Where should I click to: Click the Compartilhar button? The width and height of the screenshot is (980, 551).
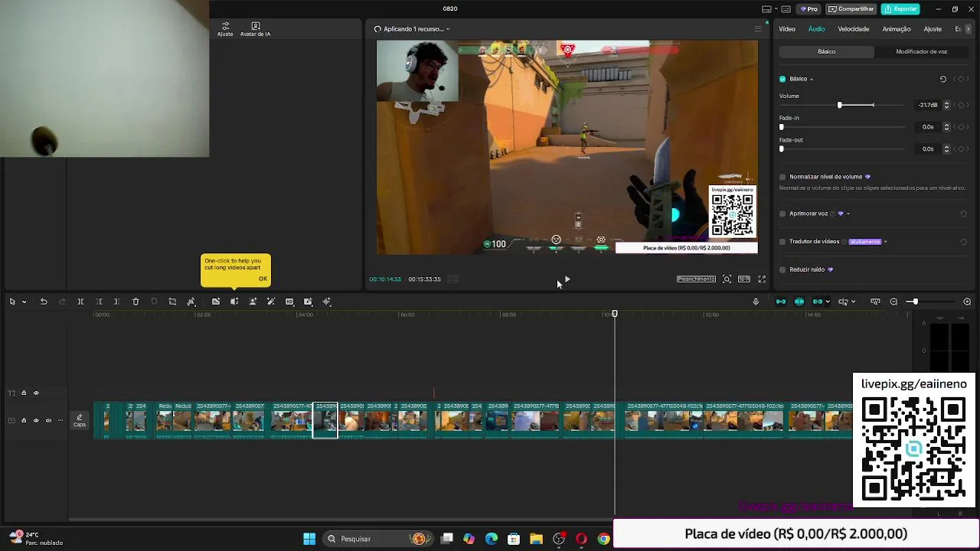(851, 9)
